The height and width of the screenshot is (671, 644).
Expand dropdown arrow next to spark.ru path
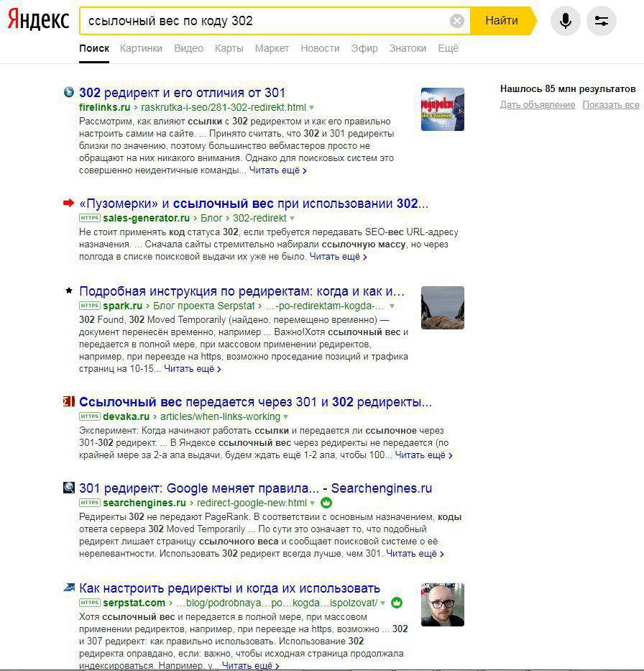pos(392,306)
